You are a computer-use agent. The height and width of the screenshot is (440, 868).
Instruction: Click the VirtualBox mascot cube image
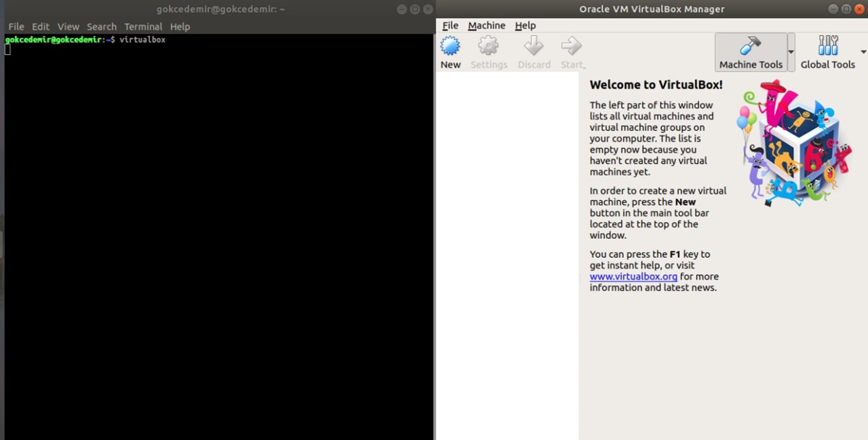click(x=794, y=143)
